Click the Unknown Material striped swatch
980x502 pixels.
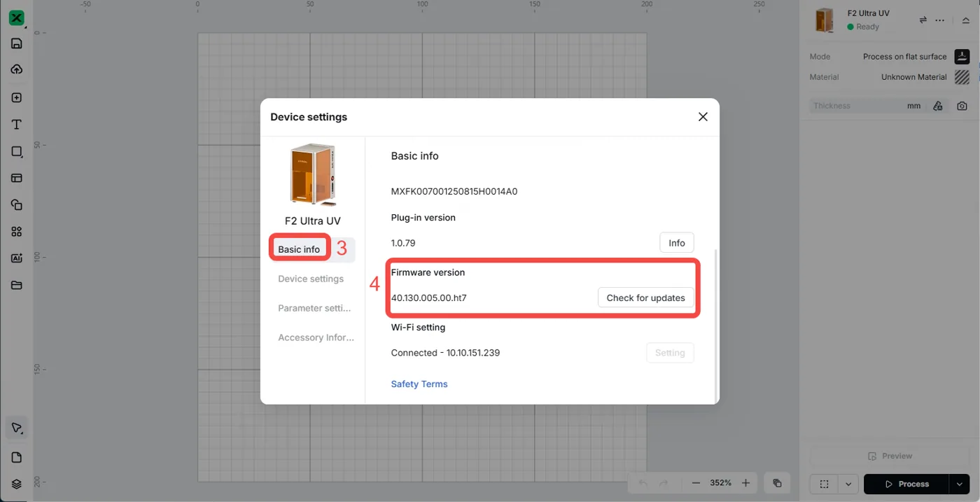coord(962,77)
